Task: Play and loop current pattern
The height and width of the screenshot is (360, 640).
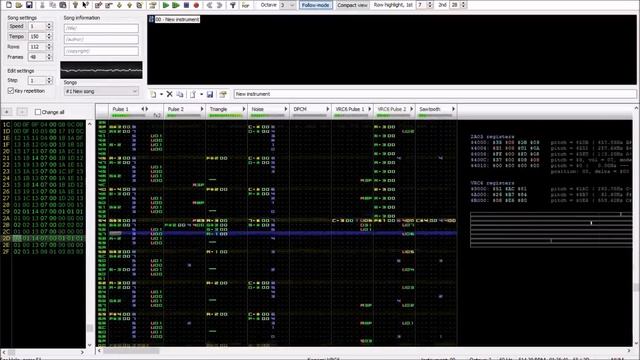Action: pyautogui.click(x=176, y=5)
